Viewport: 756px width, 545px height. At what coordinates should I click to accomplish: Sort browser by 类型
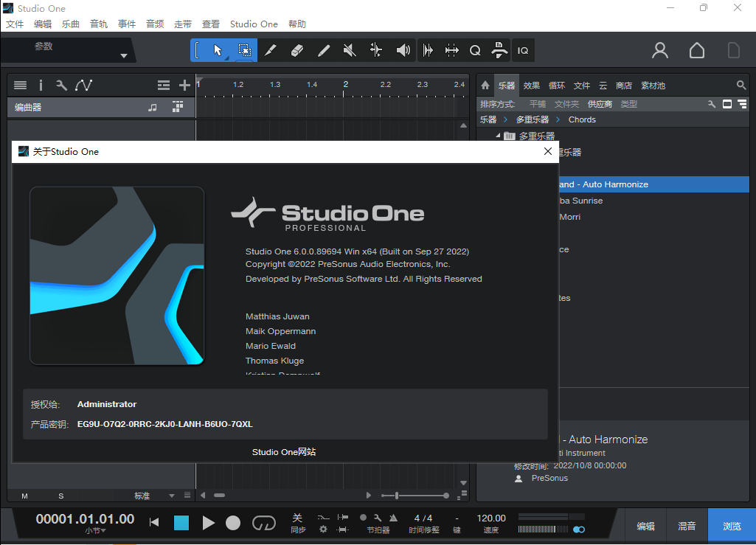[628, 104]
